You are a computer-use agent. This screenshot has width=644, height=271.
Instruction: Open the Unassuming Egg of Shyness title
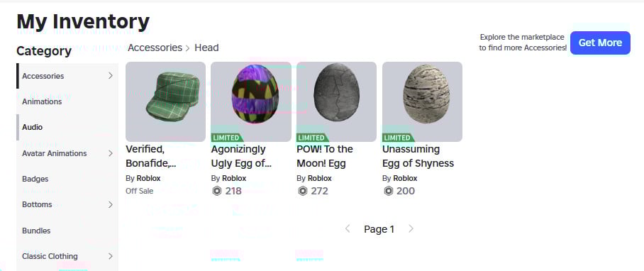(x=418, y=156)
